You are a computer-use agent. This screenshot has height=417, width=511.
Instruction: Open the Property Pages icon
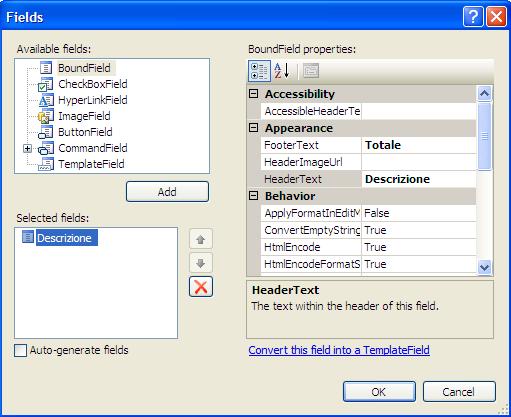(x=311, y=71)
